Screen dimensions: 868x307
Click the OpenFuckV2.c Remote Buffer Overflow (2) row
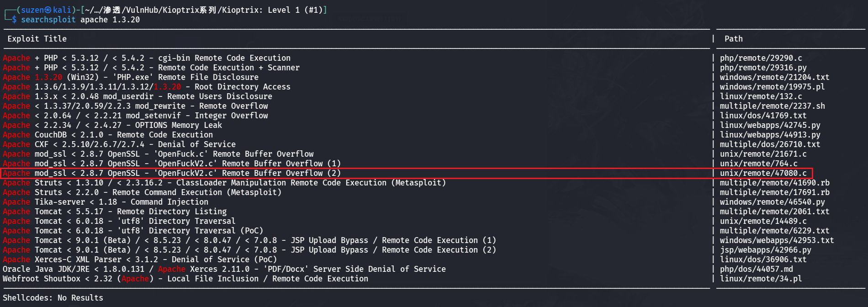point(187,173)
